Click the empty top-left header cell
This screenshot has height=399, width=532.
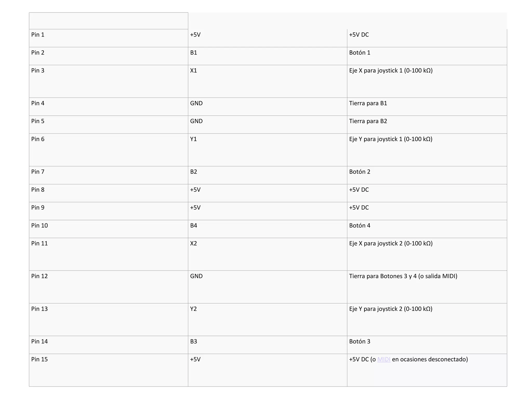click(x=108, y=21)
